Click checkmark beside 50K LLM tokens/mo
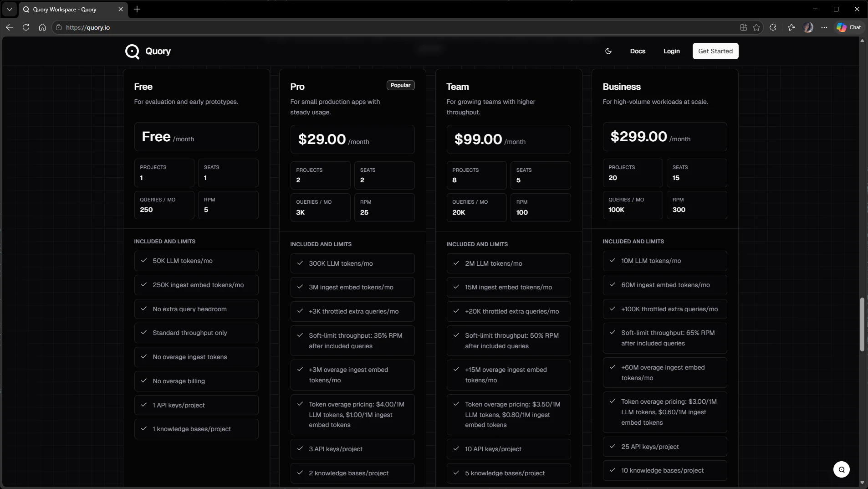This screenshot has height=489, width=868. click(x=144, y=260)
